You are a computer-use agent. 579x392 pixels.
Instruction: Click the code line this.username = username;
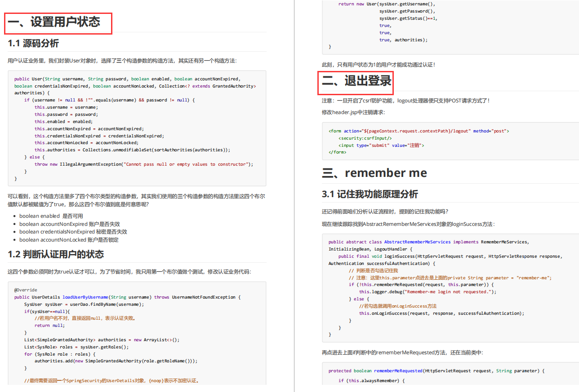point(66,107)
